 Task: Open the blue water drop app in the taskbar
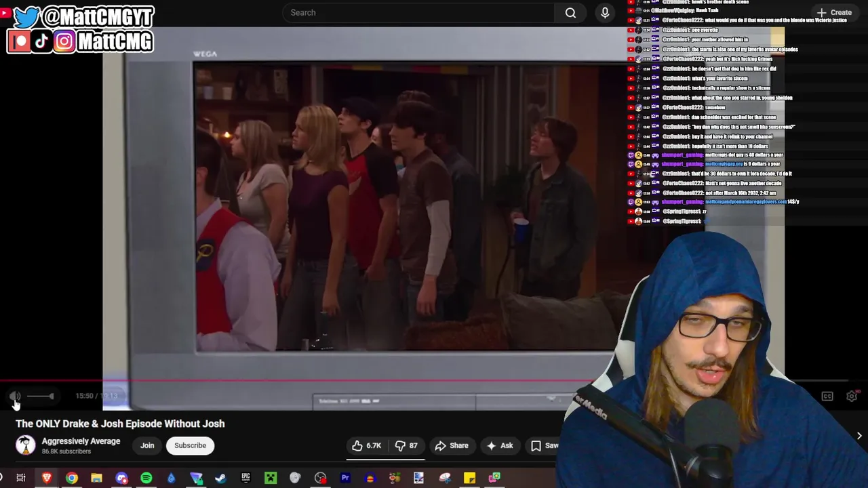pyautogui.click(x=171, y=478)
